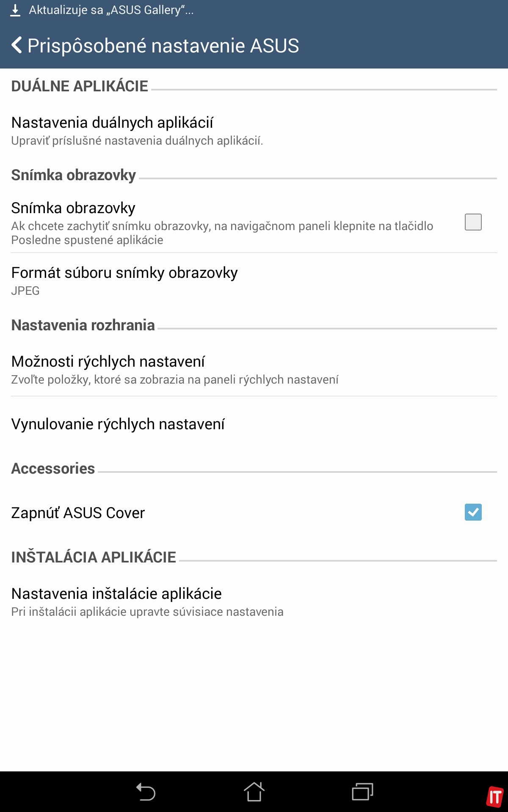Viewport: 508px width, 812px height.
Task: Tap the download notification icon
Action: click(x=15, y=10)
